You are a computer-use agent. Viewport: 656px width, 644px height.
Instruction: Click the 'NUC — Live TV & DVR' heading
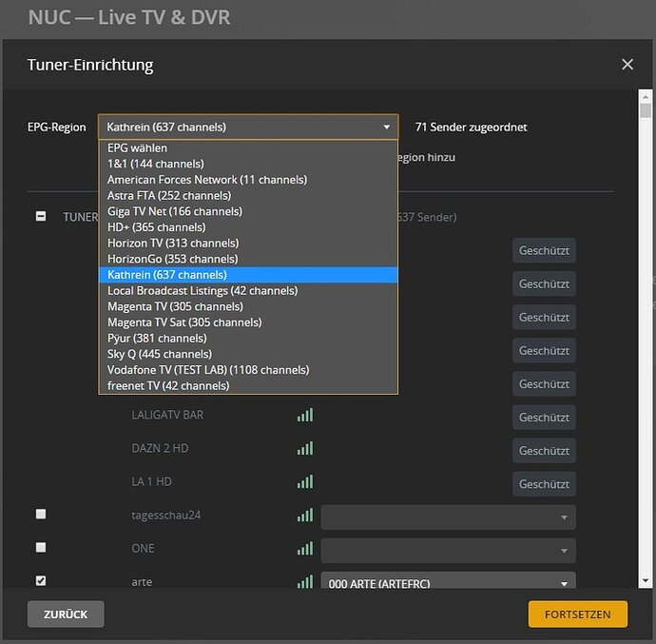click(129, 17)
